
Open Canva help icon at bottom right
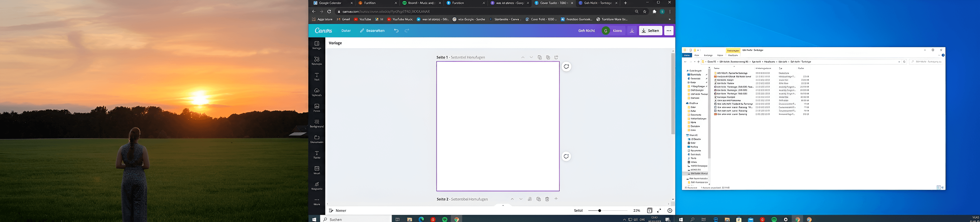670,210
